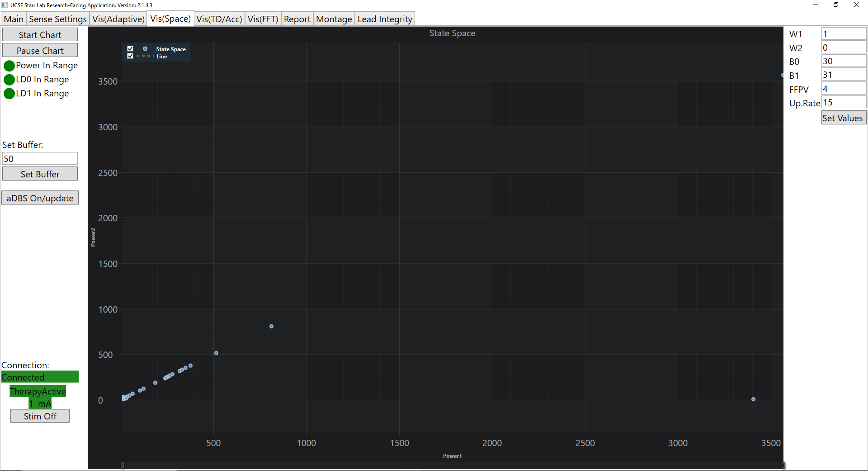The width and height of the screenshot is (868, 471).
Task: Minimize the application window
Action: click(816, 5)
